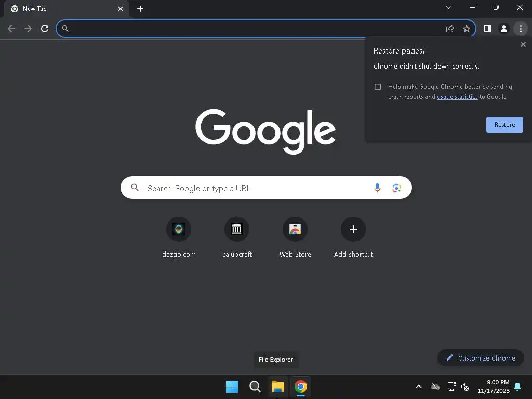Select the New Tab tab
The width and height of the screenshot is (532, 399).
tap(66, 9)
